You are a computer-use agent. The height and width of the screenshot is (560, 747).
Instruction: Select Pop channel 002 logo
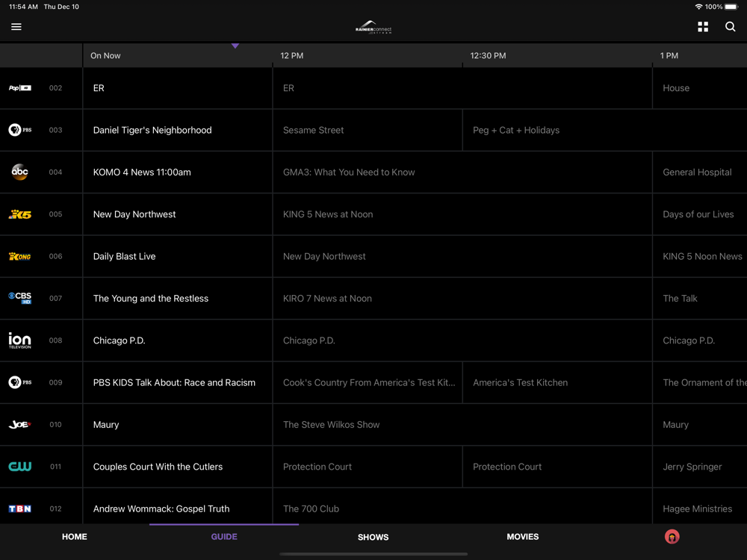(20, 88)
